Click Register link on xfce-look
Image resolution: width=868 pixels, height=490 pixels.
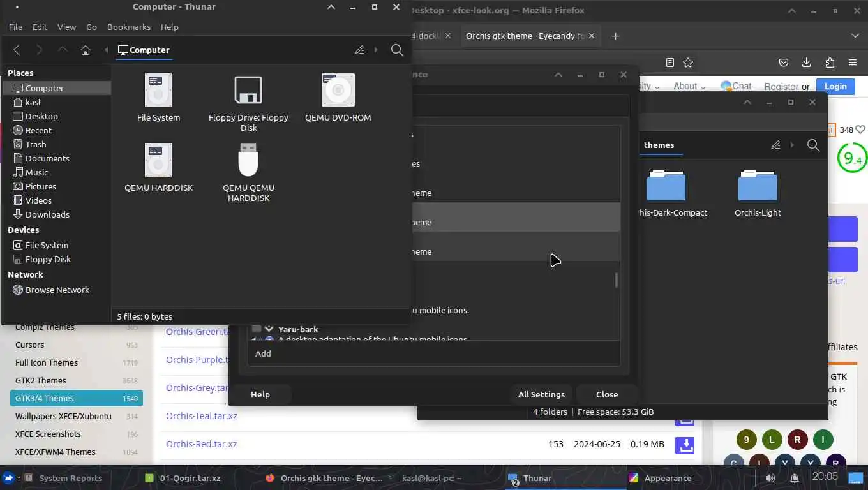tap(781, 87)
